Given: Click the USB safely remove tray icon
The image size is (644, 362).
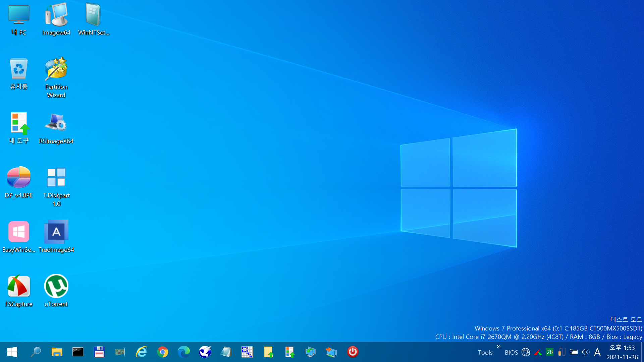Looking at the screenshot, I should (561, 352).
